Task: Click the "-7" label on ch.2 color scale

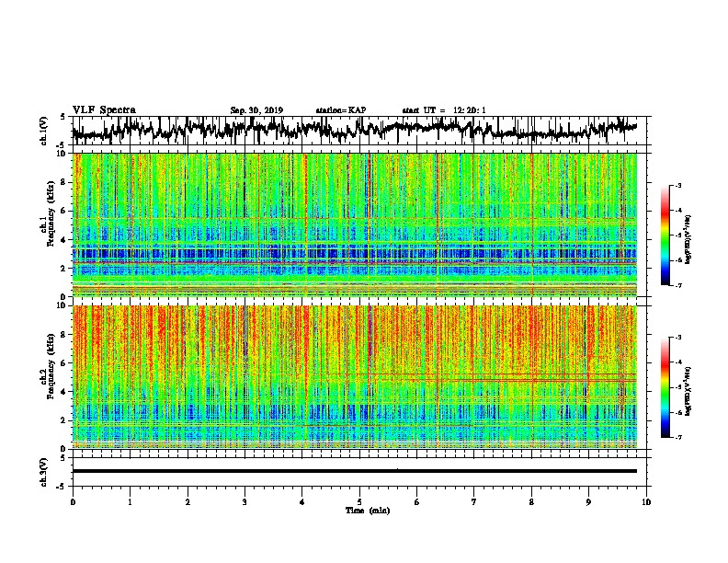Action: click(678, 438)
